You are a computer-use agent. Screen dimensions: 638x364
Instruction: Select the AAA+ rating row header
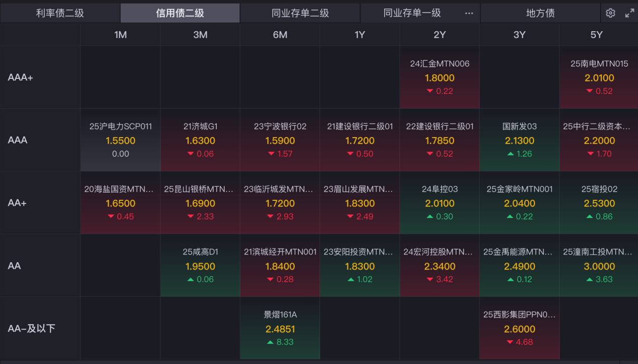coord(20,77)
